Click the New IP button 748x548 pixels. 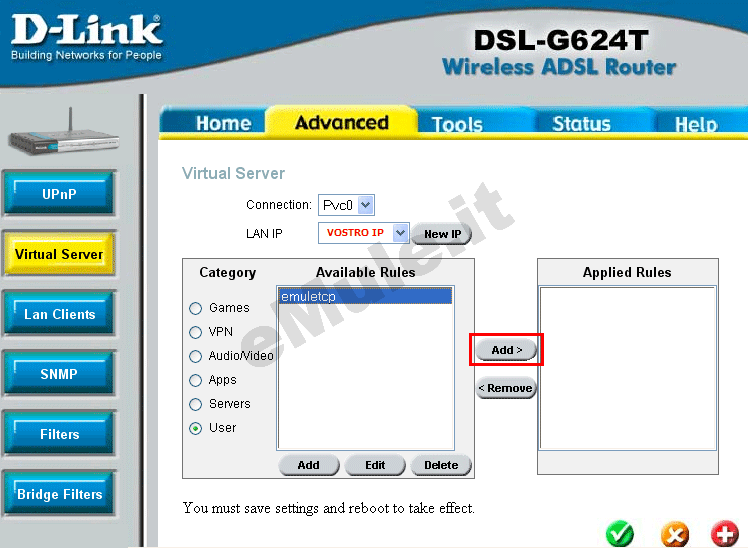[442, 234]
